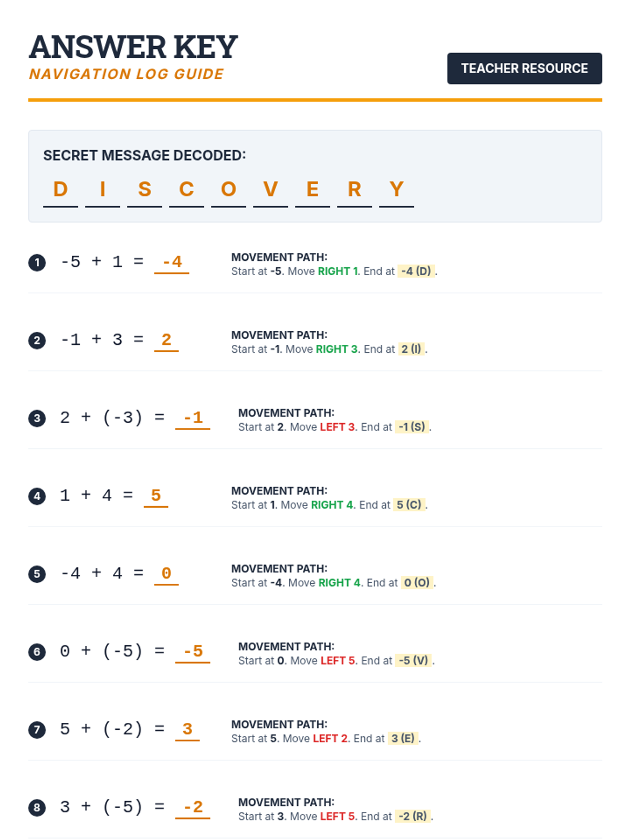Click the number 6 circle icon
The image size is (630, 840).
coord(37,652)
